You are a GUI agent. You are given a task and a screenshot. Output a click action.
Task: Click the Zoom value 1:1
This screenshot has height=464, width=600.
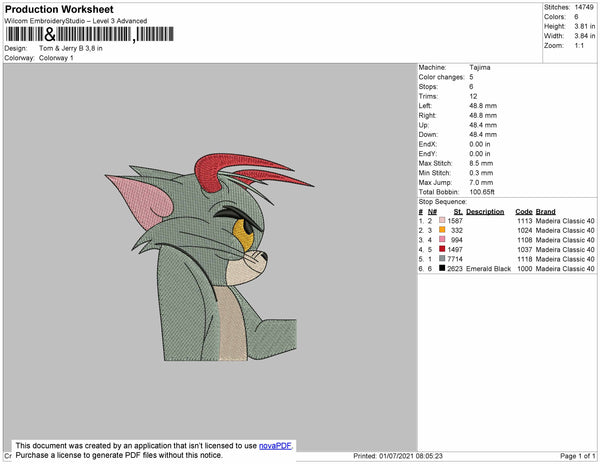pos(579,46)
